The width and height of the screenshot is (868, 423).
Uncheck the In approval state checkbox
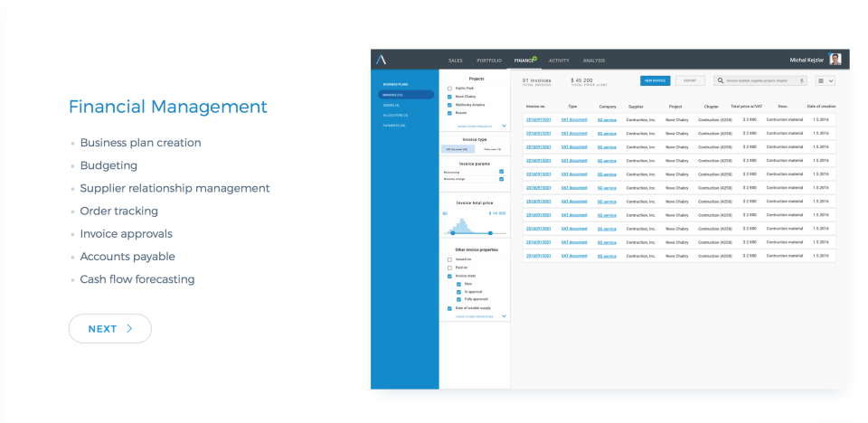tap(459, 292)
